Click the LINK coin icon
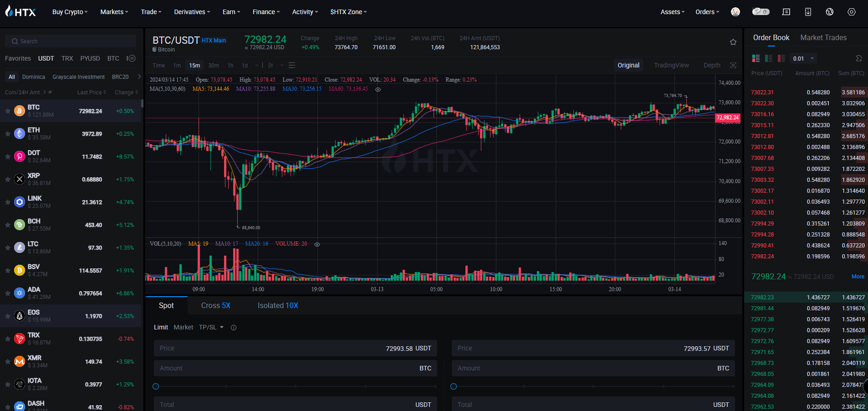The image size is (868, 411). pos(20,202)
